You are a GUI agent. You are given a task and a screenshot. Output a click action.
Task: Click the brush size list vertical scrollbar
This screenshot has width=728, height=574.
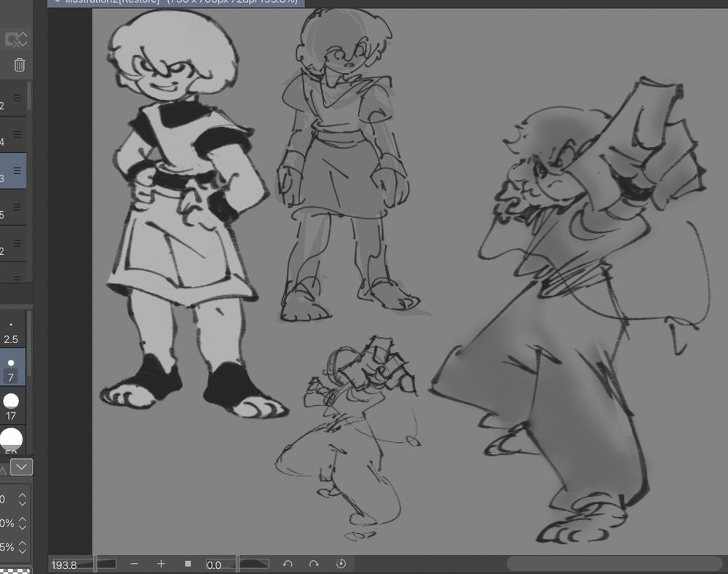coord(29,344)
